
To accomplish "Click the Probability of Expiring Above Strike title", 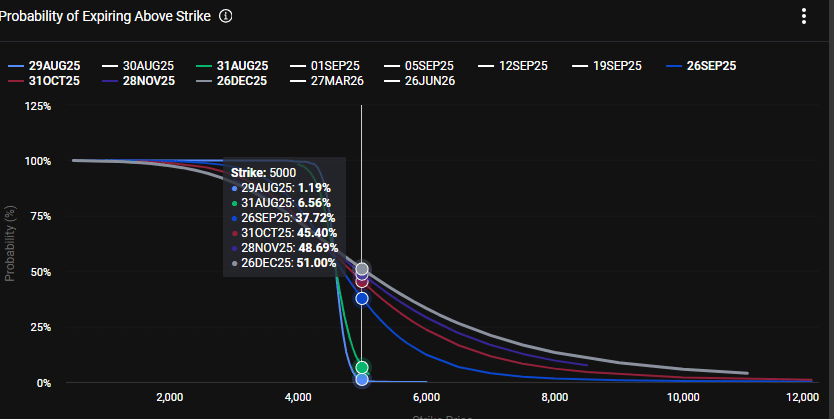I will click(x=105, y=16).
